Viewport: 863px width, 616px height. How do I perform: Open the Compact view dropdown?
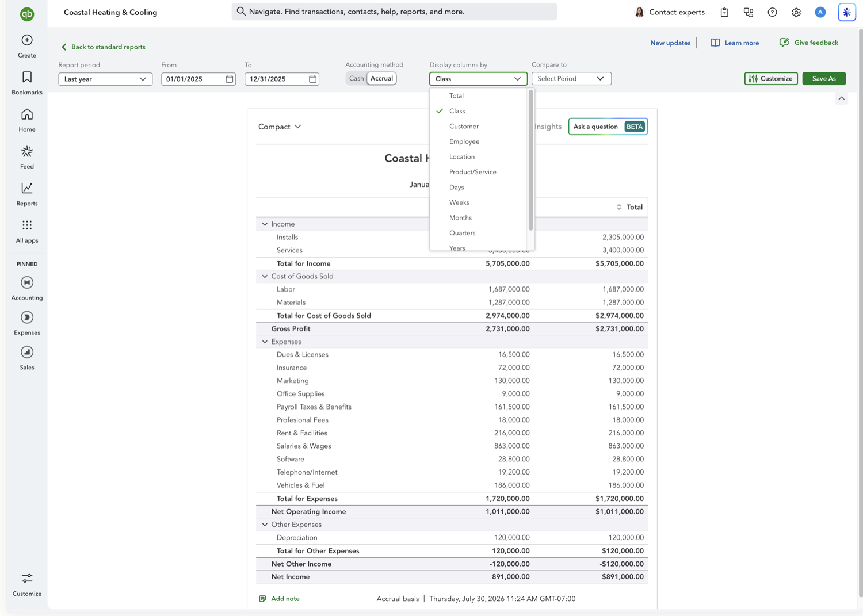click(280, 127)
